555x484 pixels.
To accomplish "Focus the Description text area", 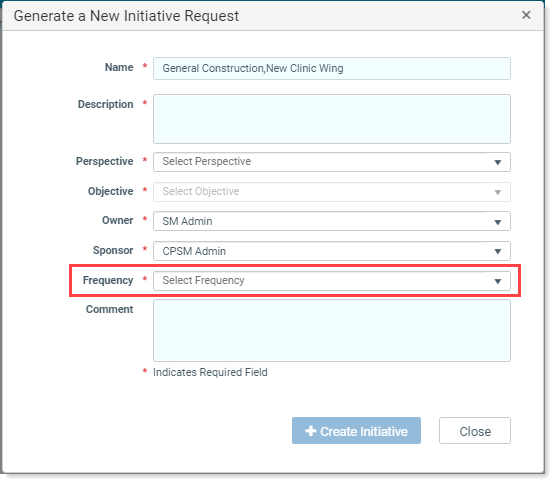I will coord(332,119).
